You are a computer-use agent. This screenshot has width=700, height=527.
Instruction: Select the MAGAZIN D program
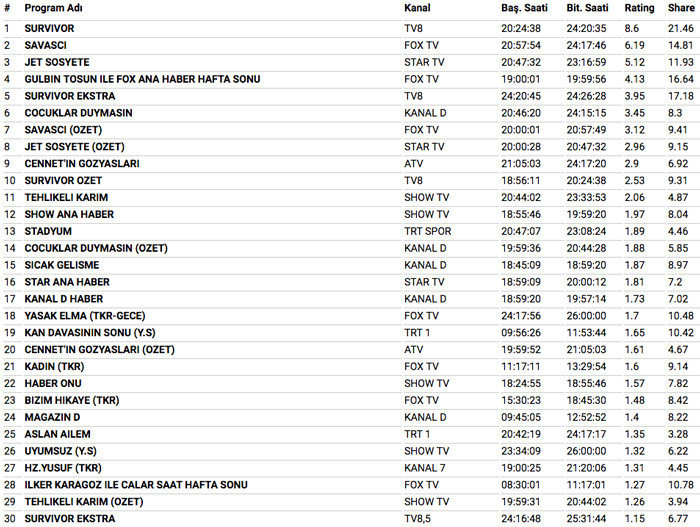(x=52, y=417)
